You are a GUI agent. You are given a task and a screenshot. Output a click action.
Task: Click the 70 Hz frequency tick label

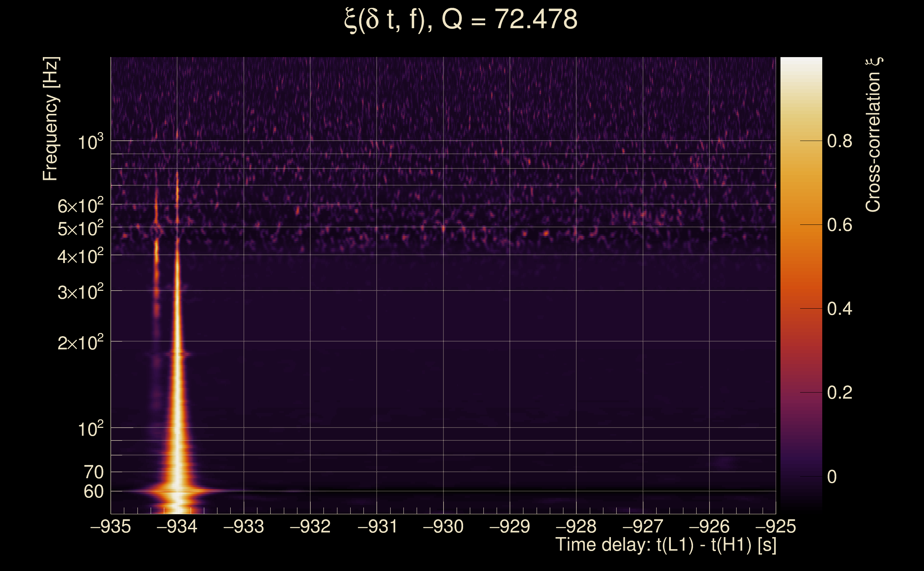coord(93,472)
